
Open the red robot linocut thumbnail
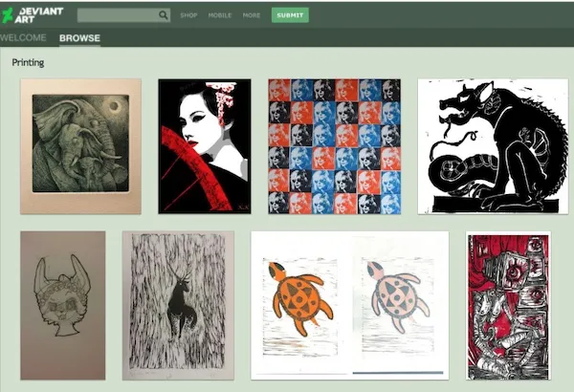pos(508,305)
